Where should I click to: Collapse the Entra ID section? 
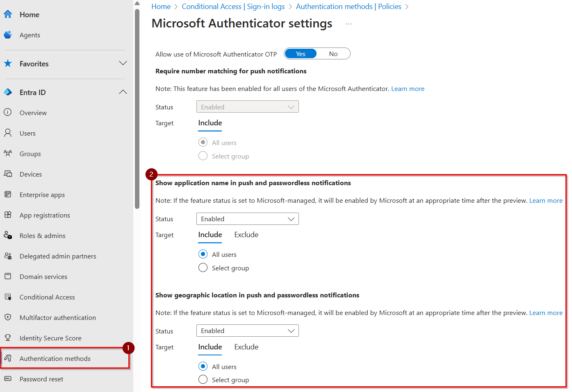coord(123,92)
